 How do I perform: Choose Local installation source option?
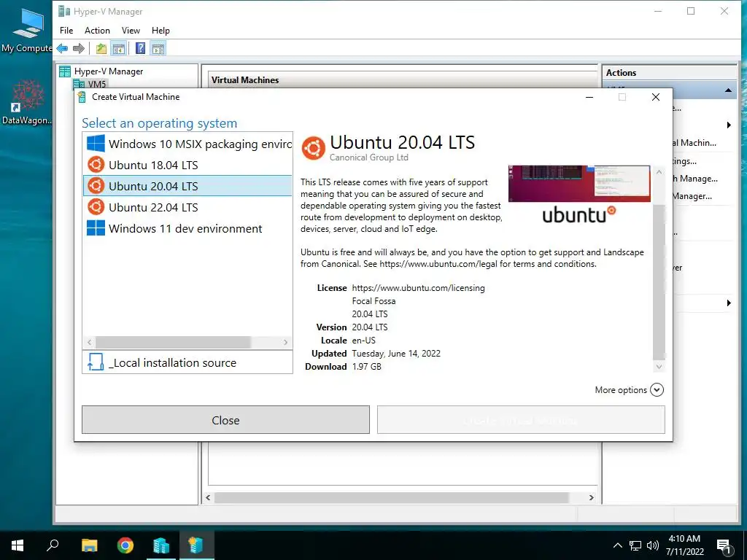point(187,362)
